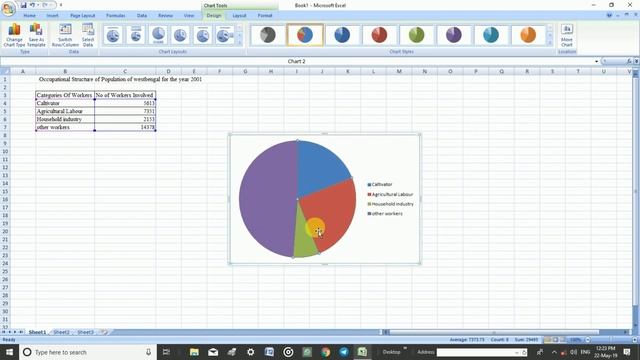
Task: Expand the Chart Layouts gallery
Action: click(x=240, y=42)
